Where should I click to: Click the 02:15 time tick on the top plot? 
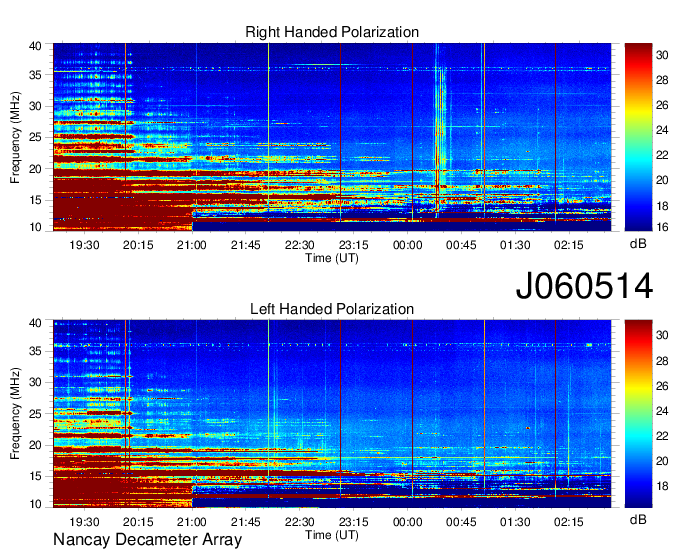tap(569, 245)
